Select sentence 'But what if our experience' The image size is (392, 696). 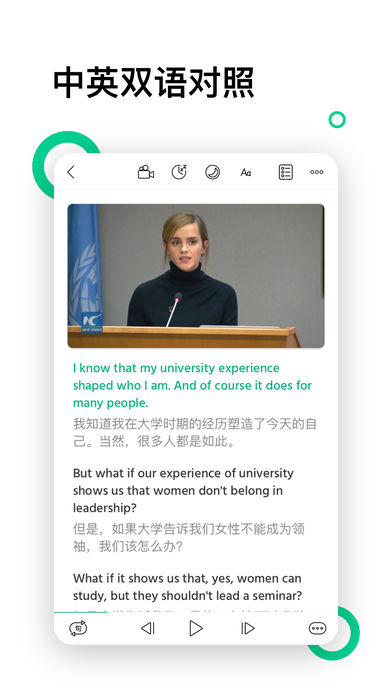(183, 490)
